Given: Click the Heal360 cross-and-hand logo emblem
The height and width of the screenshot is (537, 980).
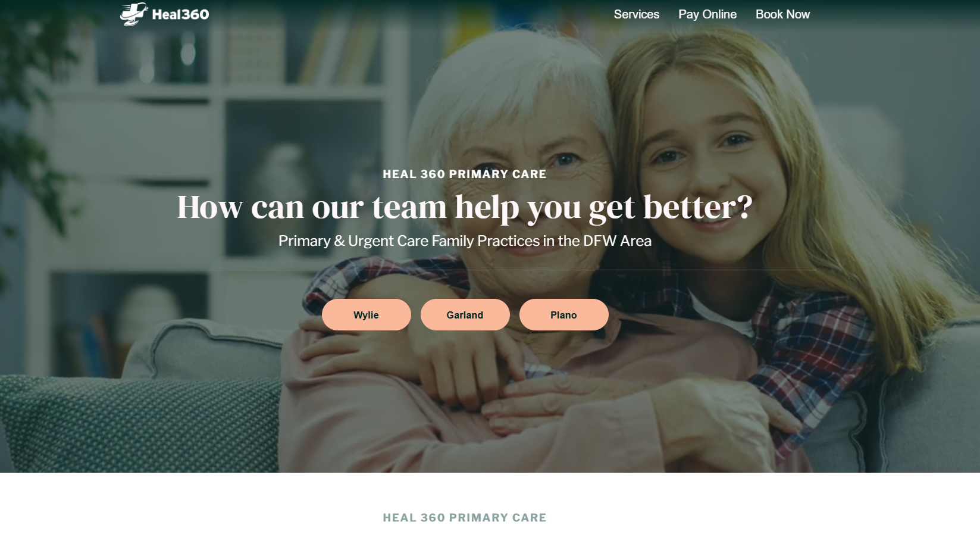Looking at the screenshot, I should [134, 14].
